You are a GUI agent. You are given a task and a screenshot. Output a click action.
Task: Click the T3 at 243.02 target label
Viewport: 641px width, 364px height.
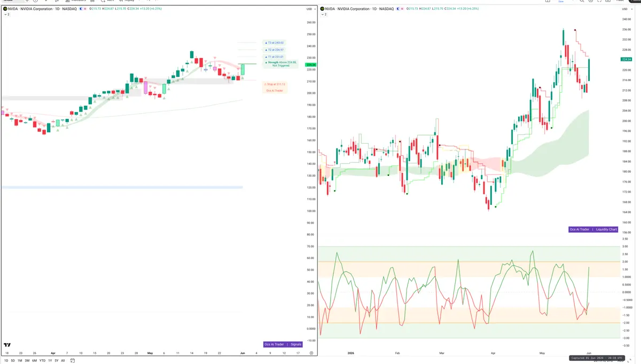coord(275,43)
